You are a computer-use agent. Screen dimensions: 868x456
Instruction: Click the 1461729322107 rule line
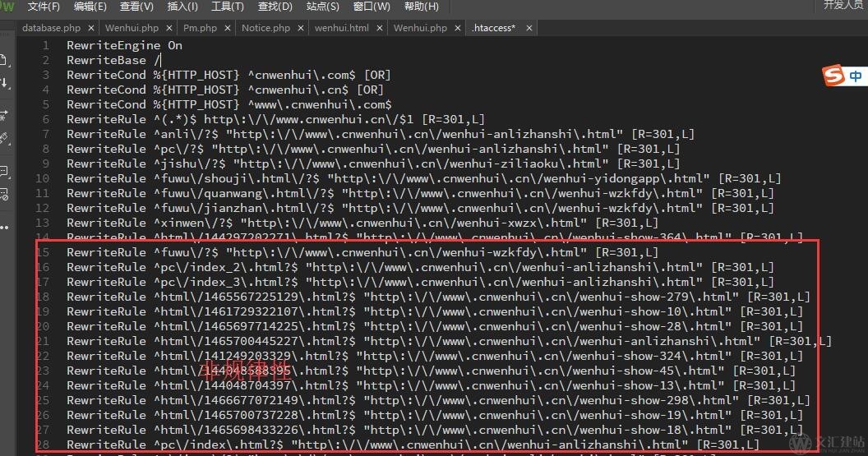435,311
